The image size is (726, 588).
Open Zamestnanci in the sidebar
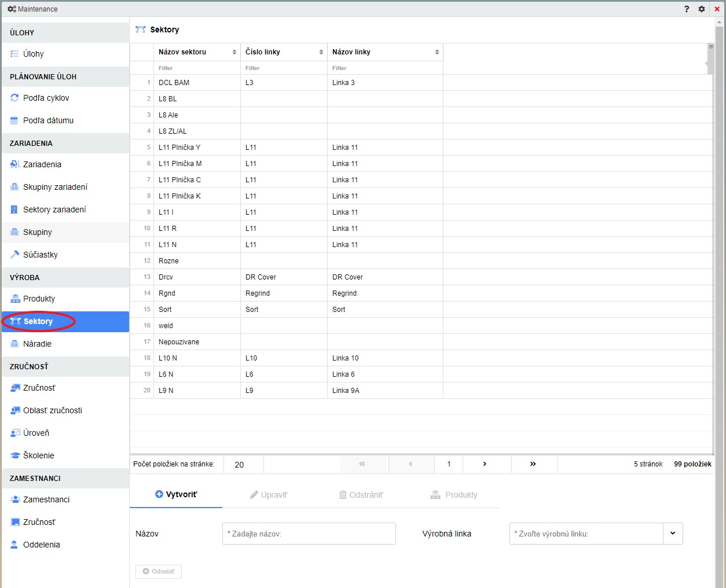46,499
